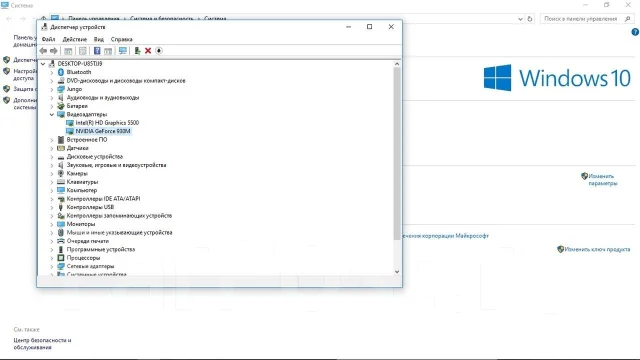640x360 pixels.
Task: Expand the Датчики category
Action: coord(52,148)
